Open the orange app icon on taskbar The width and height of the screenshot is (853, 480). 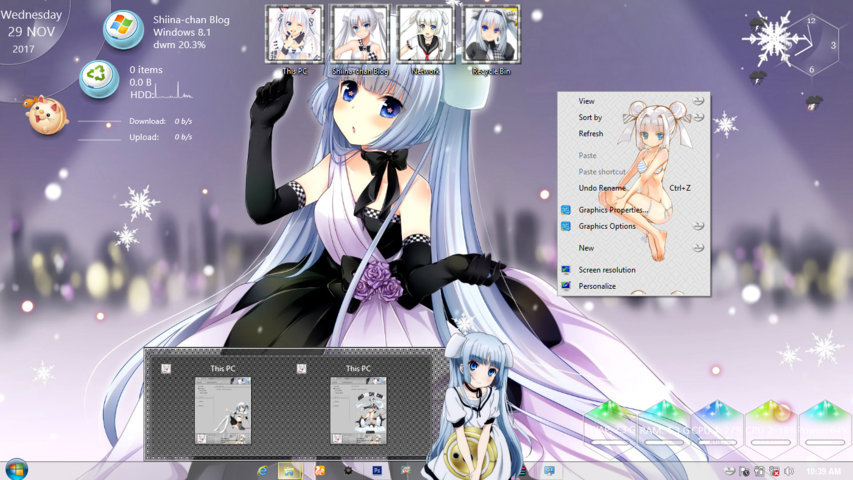point(319,470)
